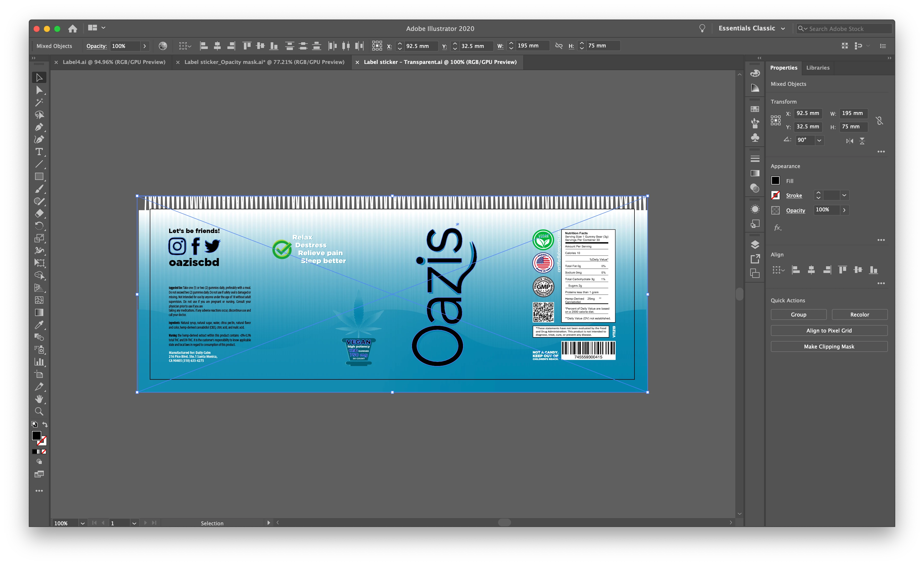The image size is (924, 565).
Task: Switch to the Libraries tab
Action: 818,68
